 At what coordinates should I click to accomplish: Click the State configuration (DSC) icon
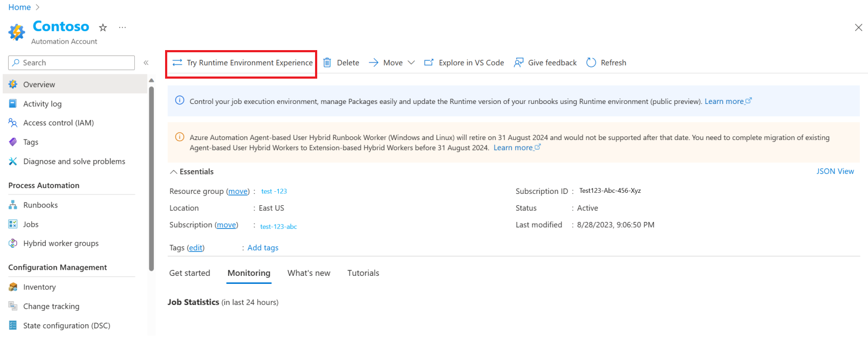tap(13, 325)
